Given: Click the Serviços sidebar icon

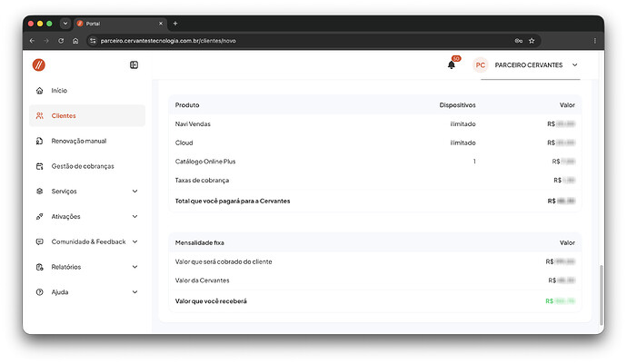Looking at the screenshot, I should pos(40,191).
